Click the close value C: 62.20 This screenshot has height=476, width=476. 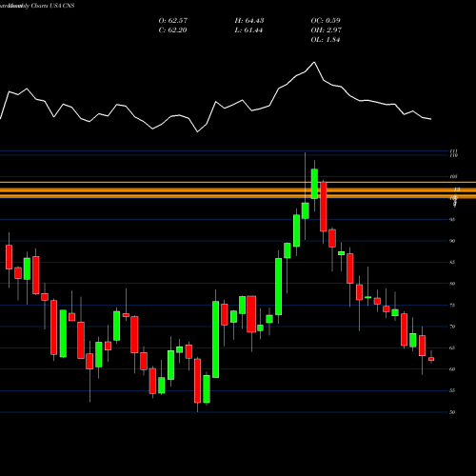(x=172, y=30)
